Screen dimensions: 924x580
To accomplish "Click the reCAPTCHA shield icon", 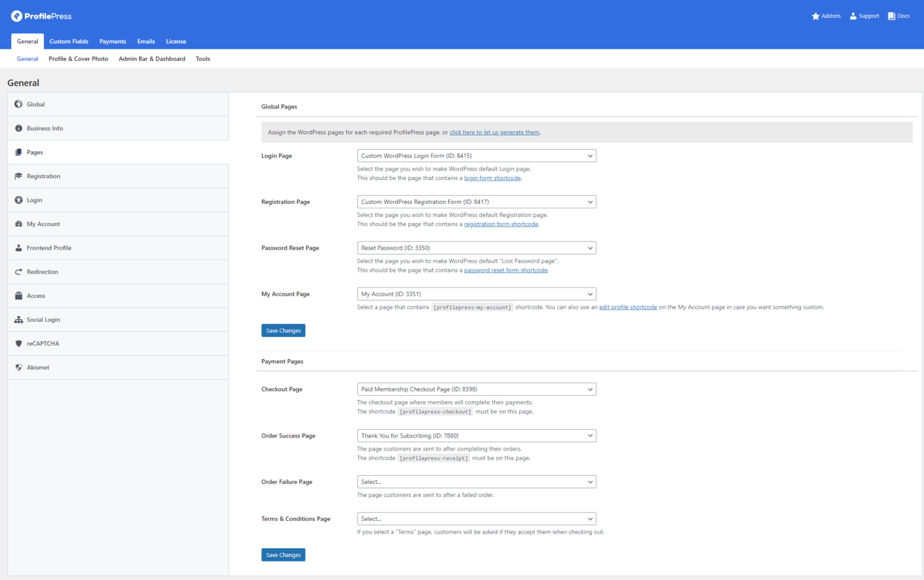I will click(x=18, y=344).
